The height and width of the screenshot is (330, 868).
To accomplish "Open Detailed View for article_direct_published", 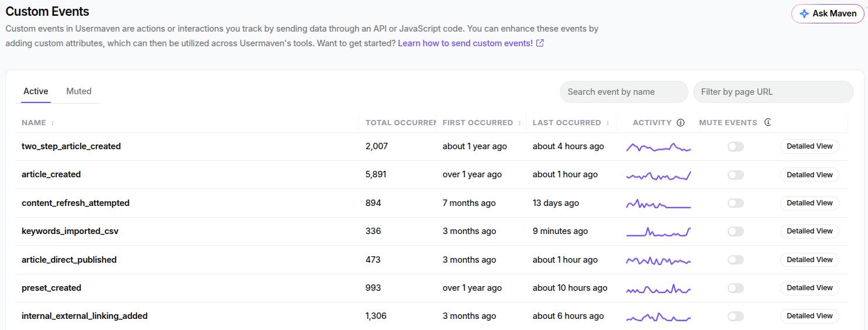I will (x=810, y=260).
